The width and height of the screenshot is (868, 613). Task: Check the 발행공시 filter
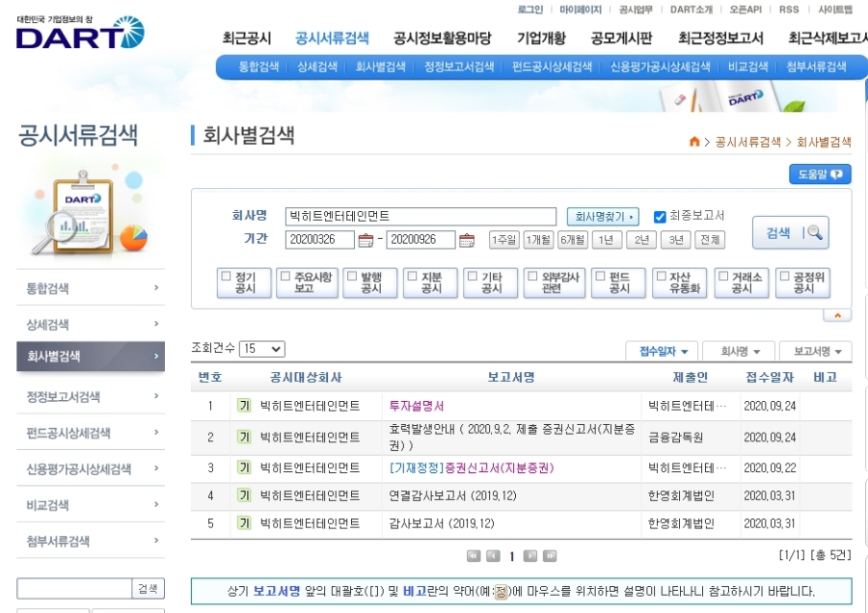coord(352,276)
